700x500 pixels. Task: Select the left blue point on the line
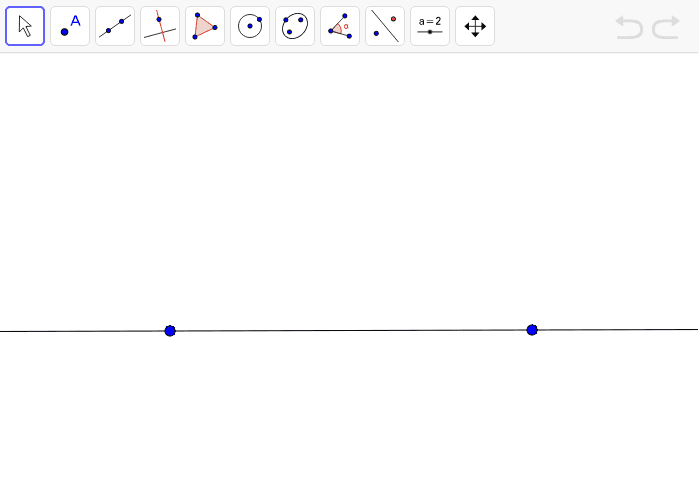pos(170,331)
